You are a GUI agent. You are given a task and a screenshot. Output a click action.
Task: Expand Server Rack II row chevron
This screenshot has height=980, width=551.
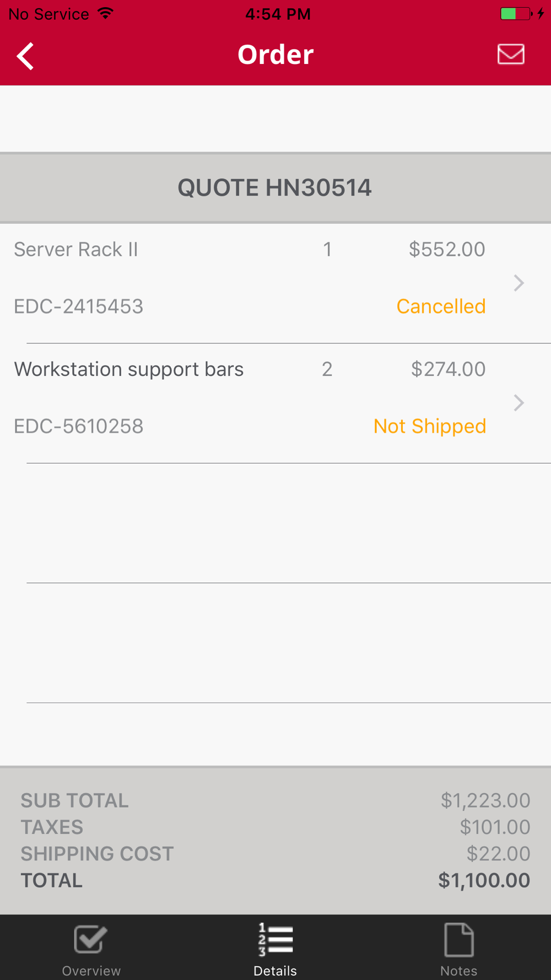pos(518,283)
